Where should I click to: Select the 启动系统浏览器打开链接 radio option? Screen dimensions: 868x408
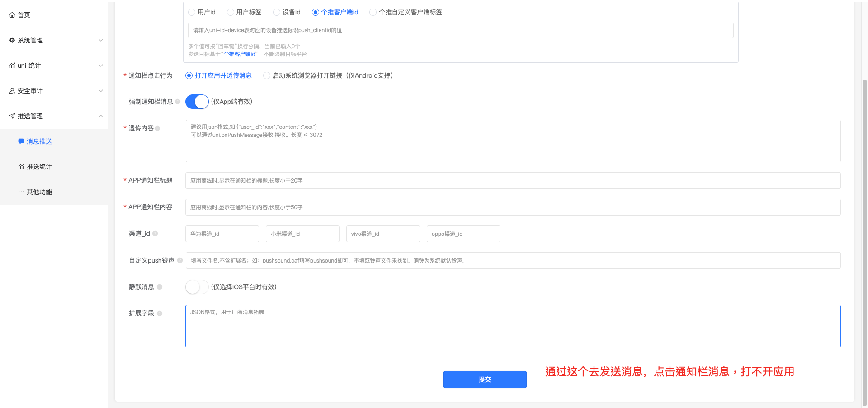pos(267,75)
